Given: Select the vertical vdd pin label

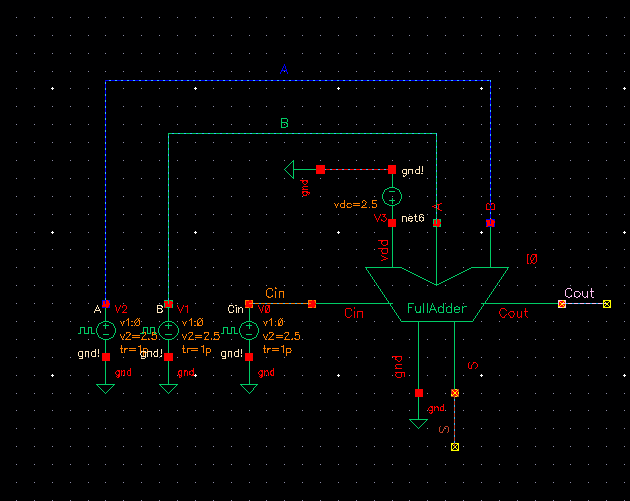Looking at the screenshot, I should 384,250.
